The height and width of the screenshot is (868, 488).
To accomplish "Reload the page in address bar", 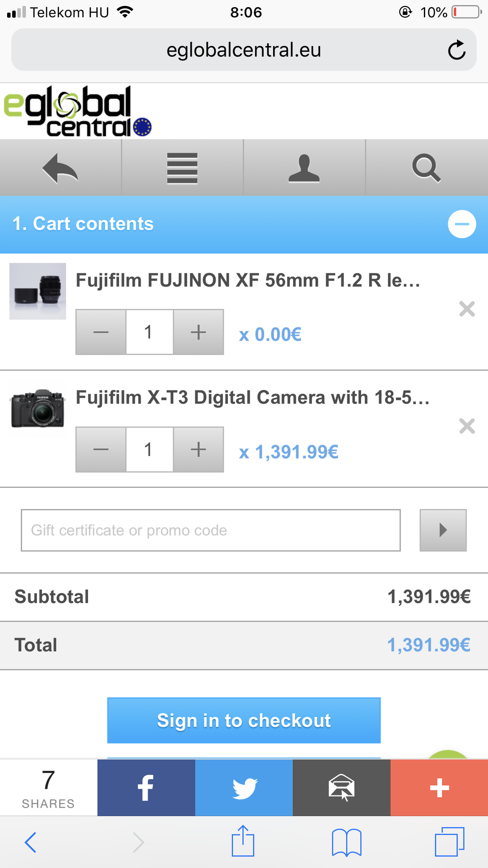I will tap(457, 50).
